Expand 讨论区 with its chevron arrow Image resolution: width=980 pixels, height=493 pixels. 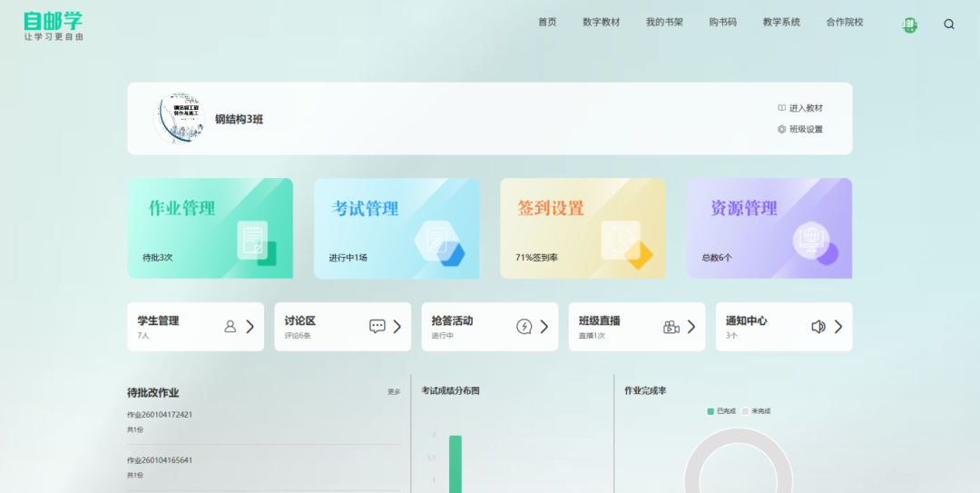397,327
